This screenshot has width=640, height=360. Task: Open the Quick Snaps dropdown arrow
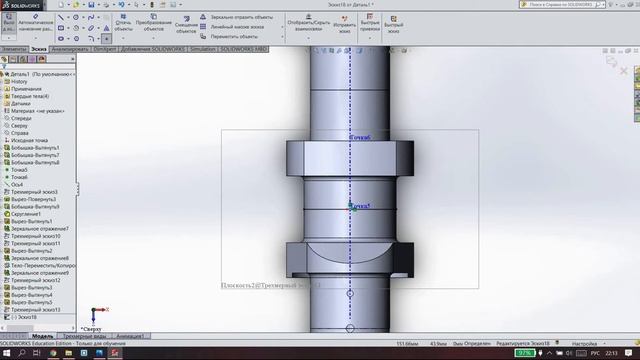coord(370,38)
